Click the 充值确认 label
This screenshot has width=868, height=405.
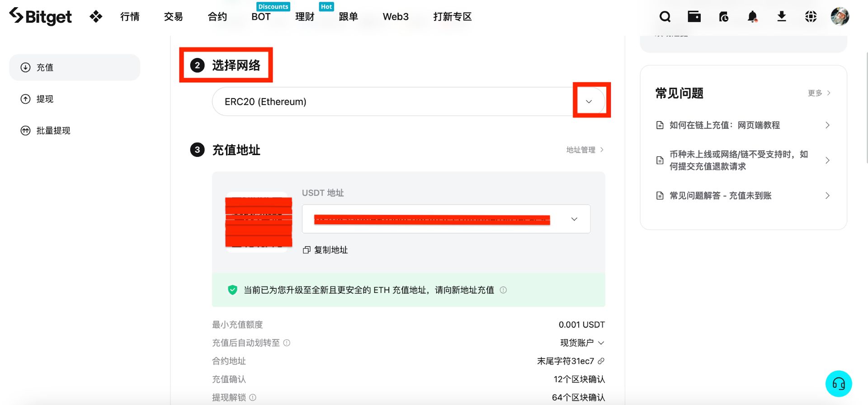pyautogui.click(x=229, y=379)
